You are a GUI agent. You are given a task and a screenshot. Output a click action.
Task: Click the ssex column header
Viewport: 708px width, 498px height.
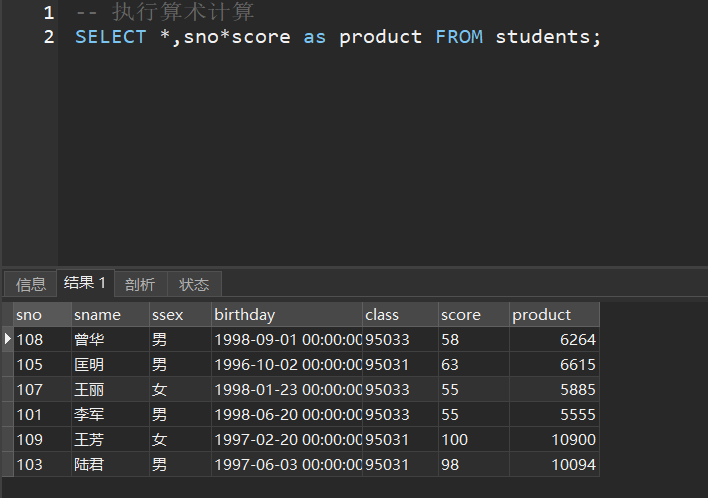(179, 315)
